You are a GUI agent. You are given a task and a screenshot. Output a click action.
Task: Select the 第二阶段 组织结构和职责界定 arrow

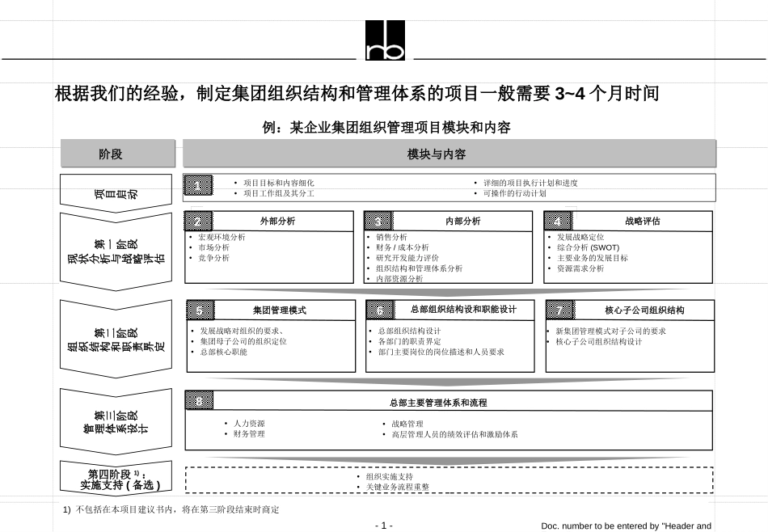click(116, 339)
